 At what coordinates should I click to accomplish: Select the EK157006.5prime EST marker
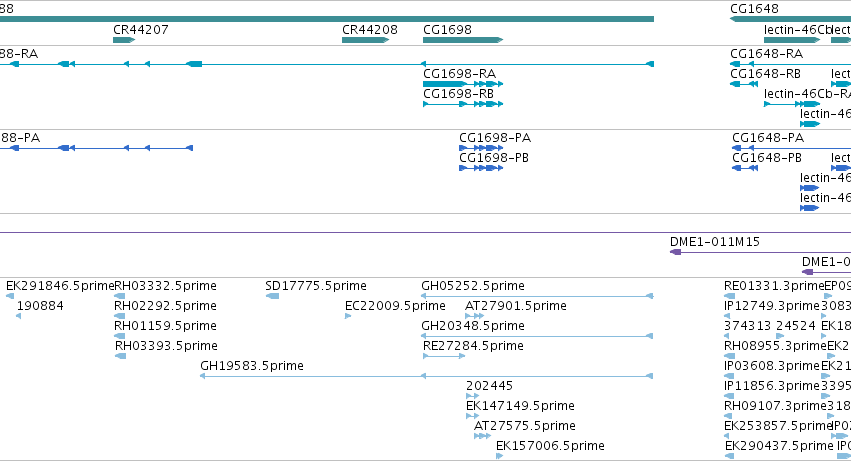point(499,456)
